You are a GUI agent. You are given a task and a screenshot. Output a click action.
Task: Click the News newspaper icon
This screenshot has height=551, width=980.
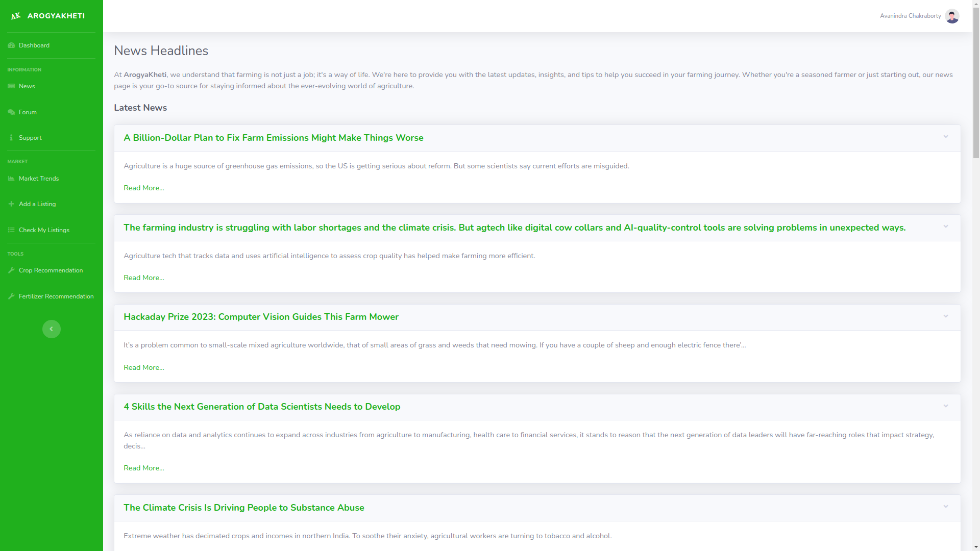(11, 86)
